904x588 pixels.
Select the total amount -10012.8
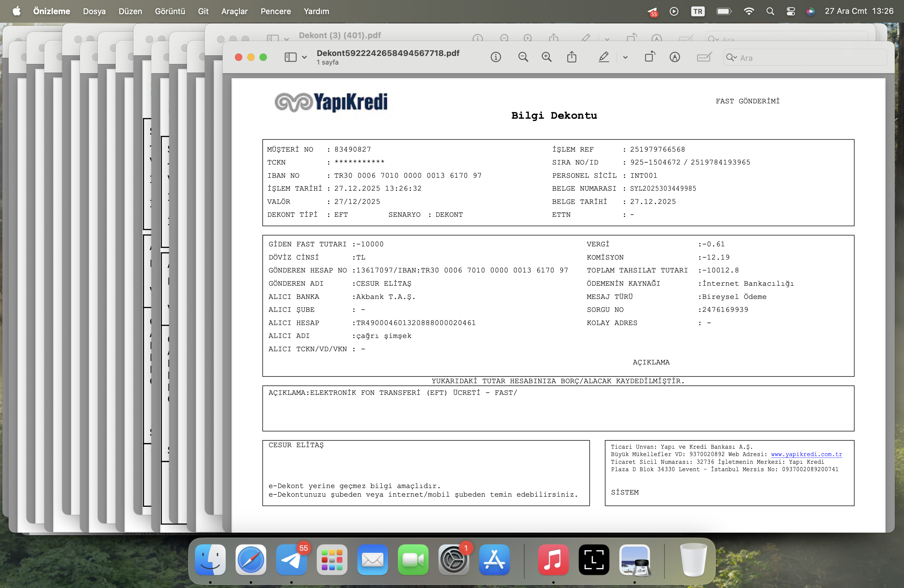click(x=720, y=270)
